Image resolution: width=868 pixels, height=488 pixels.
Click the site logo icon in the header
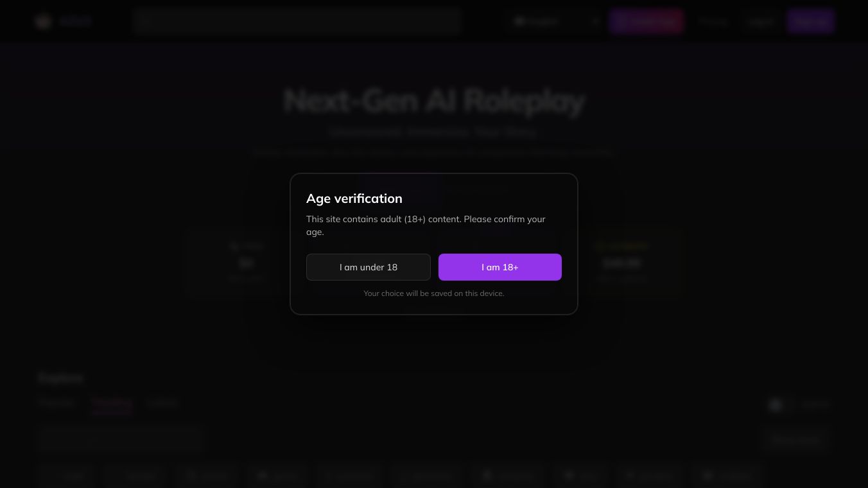pyautogui.click(x=43, y=21)
